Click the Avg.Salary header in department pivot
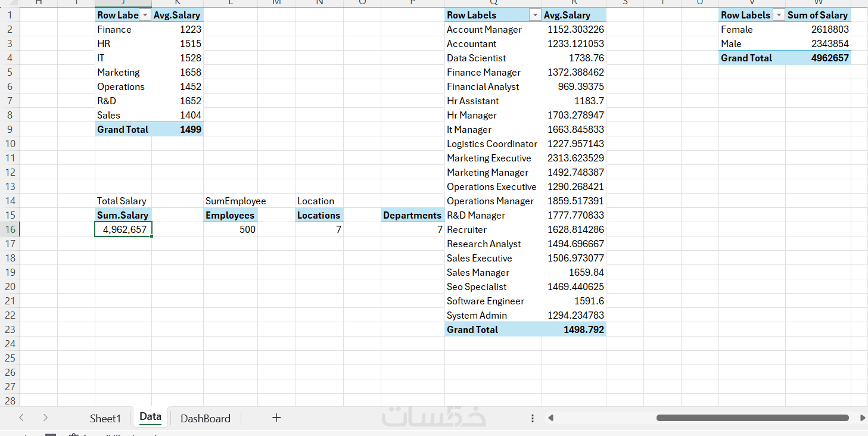 [x=178, y=15]
